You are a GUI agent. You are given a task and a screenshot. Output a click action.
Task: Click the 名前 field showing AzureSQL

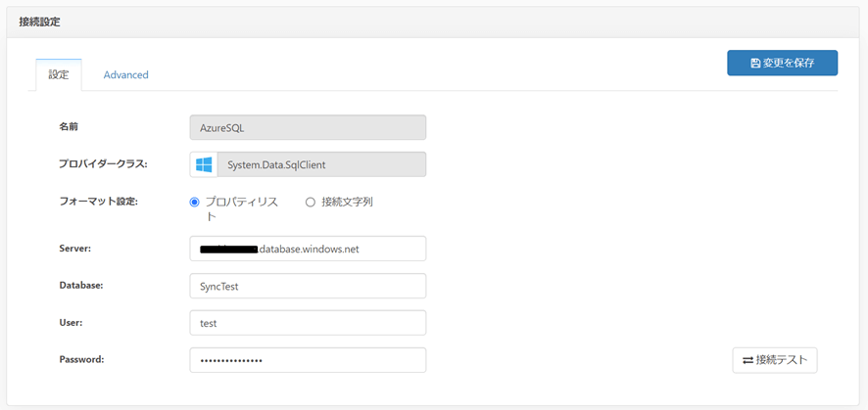[308, 127]
